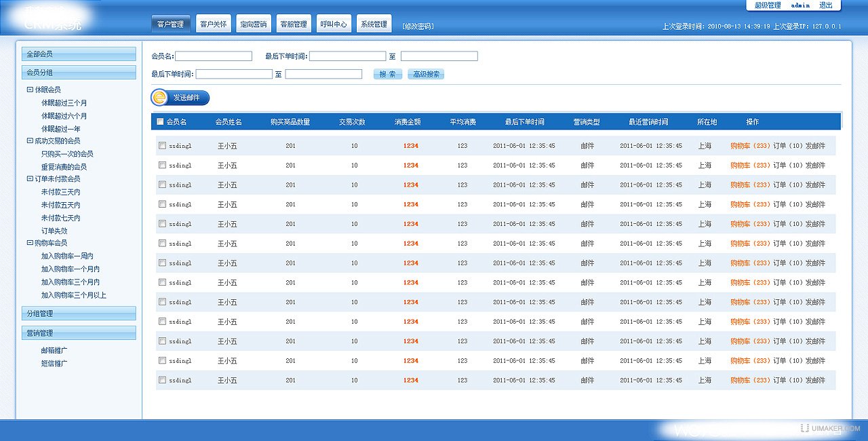
Task: Click the [修改密码] link
Action: tap(418, 26)
